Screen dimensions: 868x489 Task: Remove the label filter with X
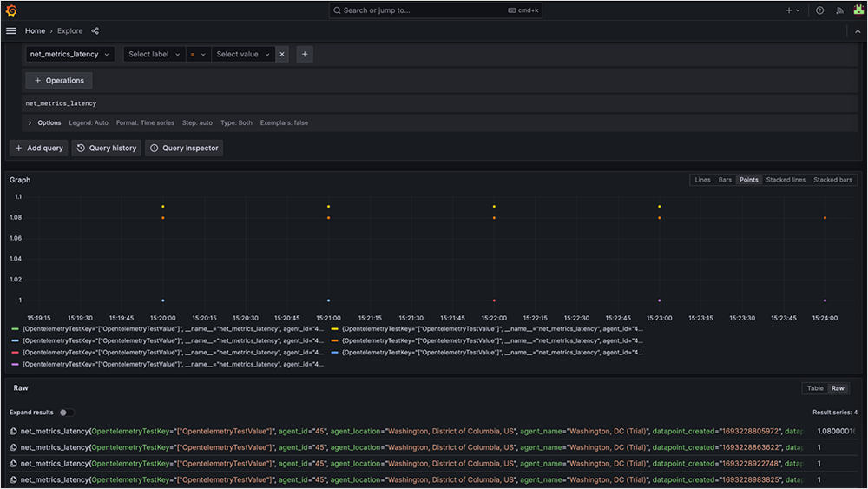tap(281, 54)
